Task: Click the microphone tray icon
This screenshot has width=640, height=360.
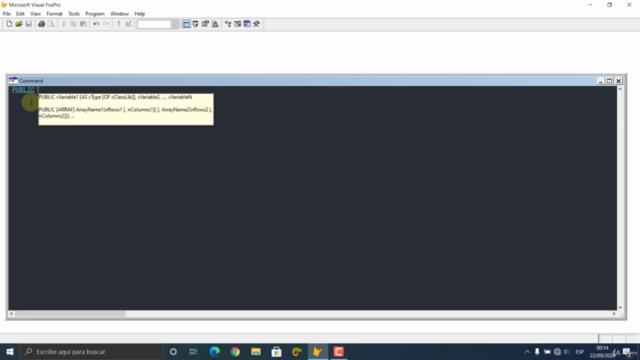Action: click(537, 351)
